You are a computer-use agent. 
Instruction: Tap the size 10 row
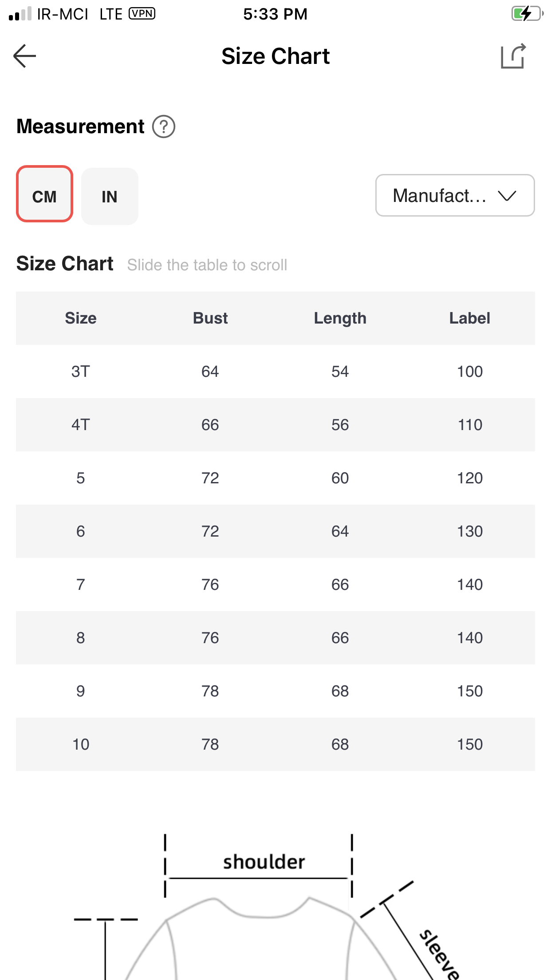tap(275, 744)
